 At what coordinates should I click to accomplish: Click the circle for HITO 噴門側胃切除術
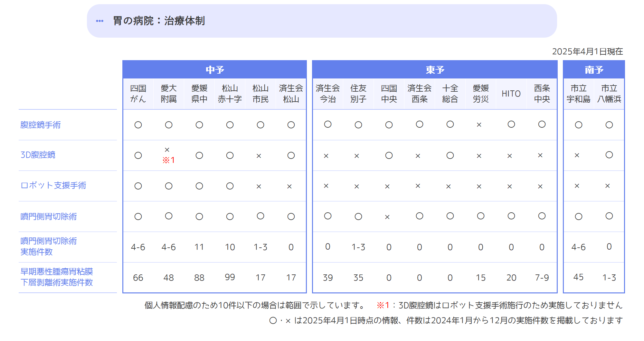click(x=511, y=217)
